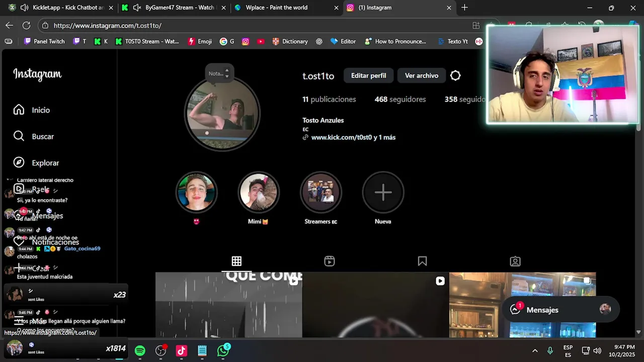
Task: Go back in browser
Action: click(x=10, y=25)
